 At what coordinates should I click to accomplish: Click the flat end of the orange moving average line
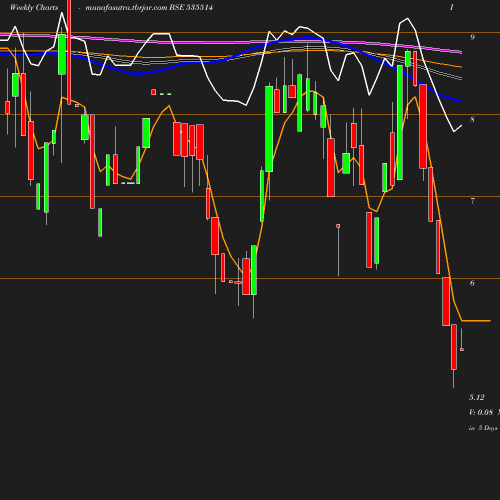click(476, 321)
